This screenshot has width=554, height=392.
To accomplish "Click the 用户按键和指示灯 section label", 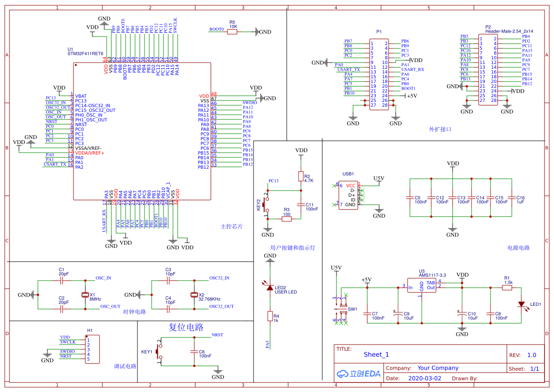I will (292, 248).
